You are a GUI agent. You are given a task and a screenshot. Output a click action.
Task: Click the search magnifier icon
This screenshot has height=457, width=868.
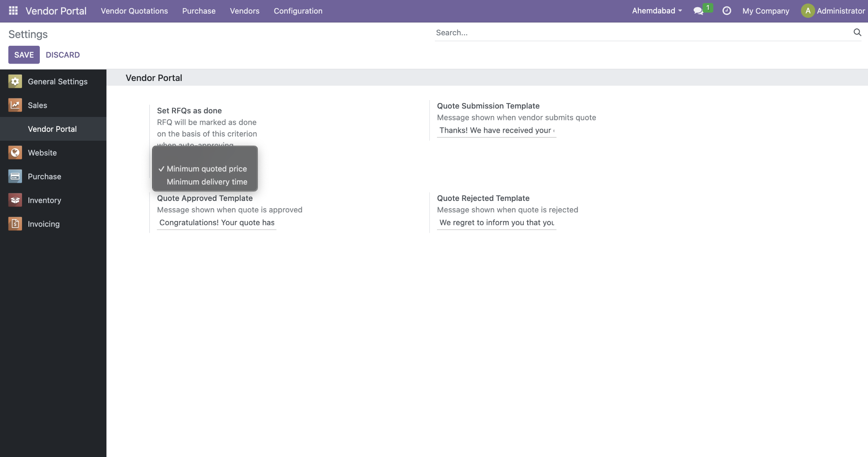click(857, 32)
